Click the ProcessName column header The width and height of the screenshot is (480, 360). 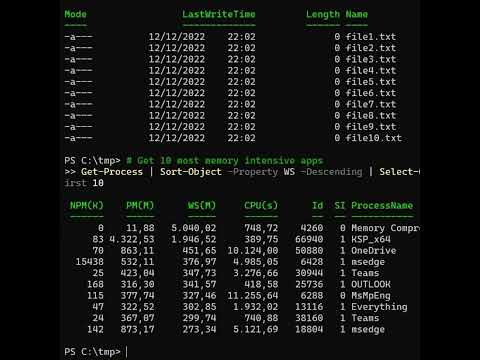pos(382,205)
